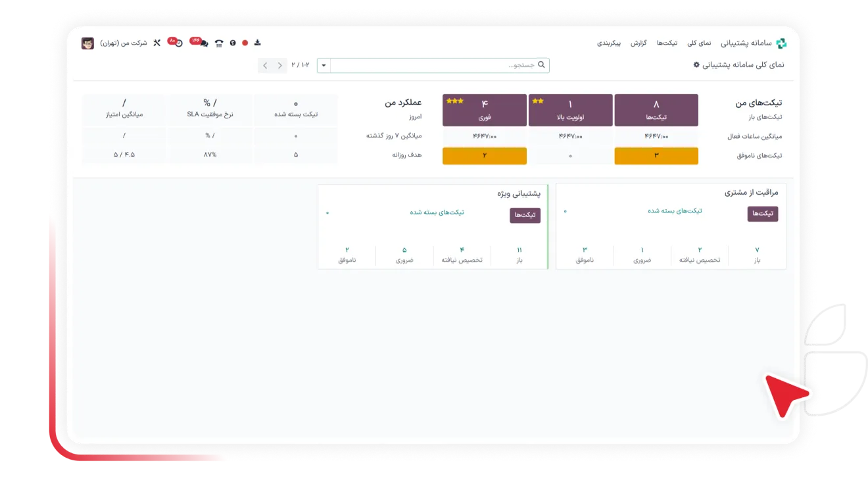
Task: Open the پیکربندی configuration menu
Action: [x=609, y=43]
